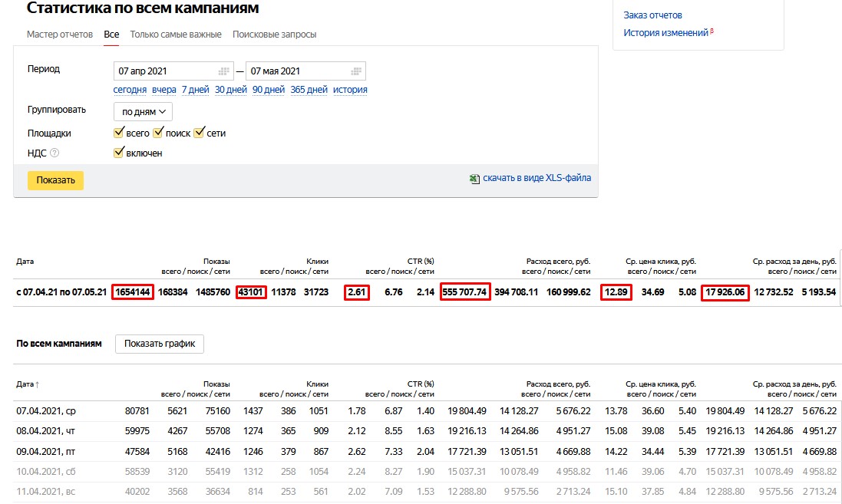
Task: Uncheck the 'поиск' checkbox
Action: coord(159,133)
